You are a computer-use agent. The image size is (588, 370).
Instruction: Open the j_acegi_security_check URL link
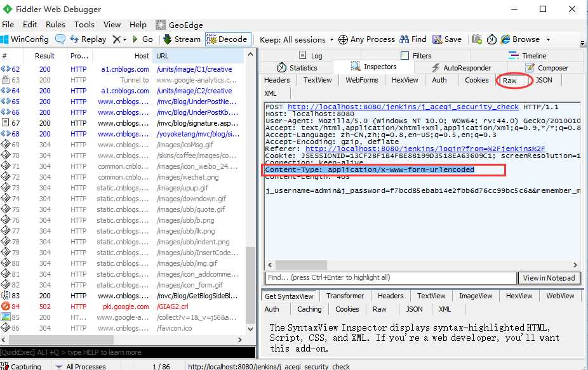coord(403,107)
